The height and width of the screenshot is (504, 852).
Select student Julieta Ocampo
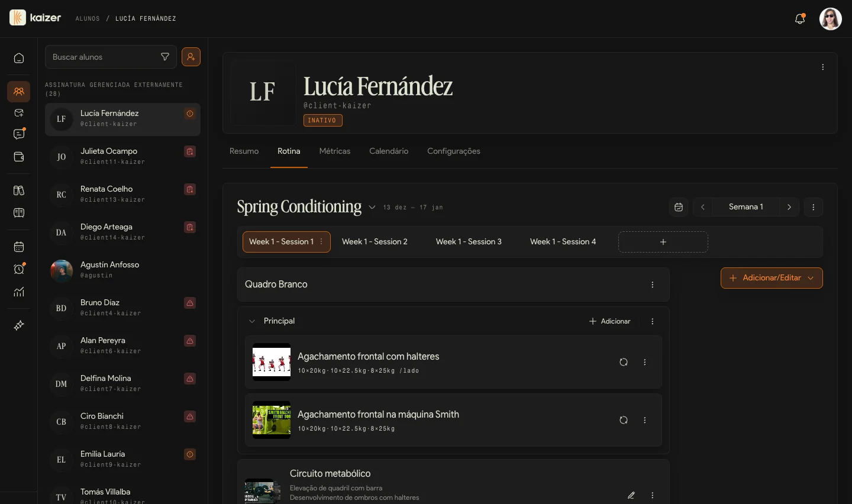coord(122,157)
